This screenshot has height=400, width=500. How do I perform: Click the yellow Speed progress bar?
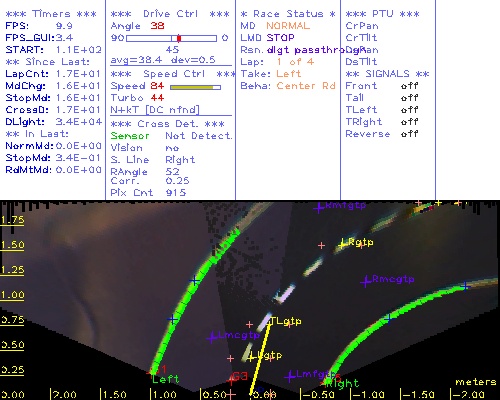(195, 87)
